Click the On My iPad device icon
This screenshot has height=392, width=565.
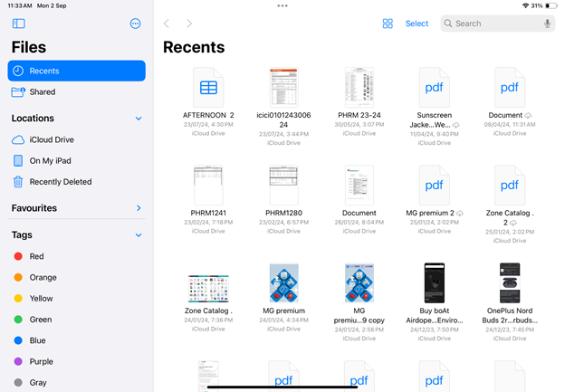pyautogui.click(x=18, y=160)
